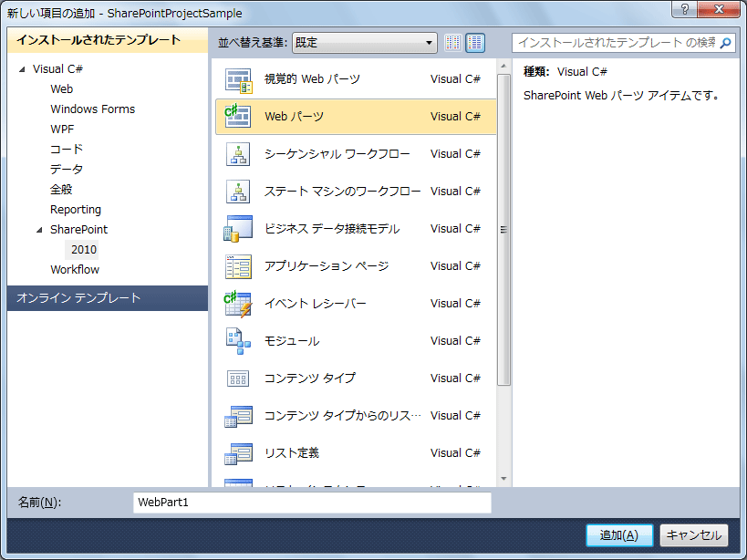Click the scroll down arrow of template list

pos(503,479)
